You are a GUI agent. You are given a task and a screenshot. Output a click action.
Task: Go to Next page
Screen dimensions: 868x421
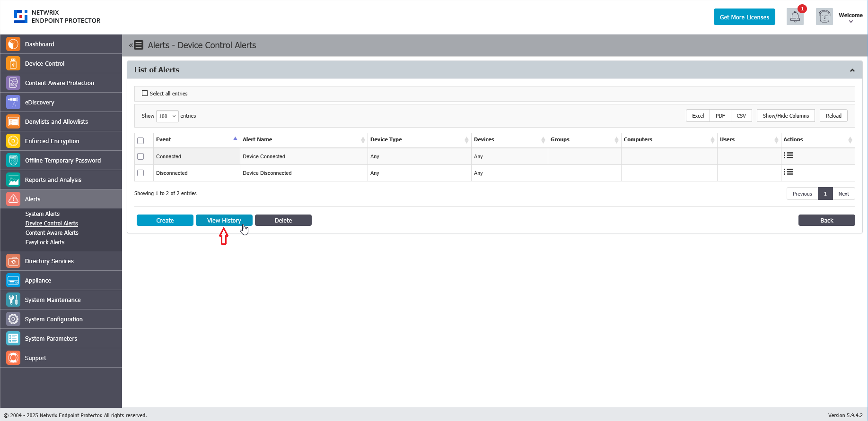(x=844, y=194)
